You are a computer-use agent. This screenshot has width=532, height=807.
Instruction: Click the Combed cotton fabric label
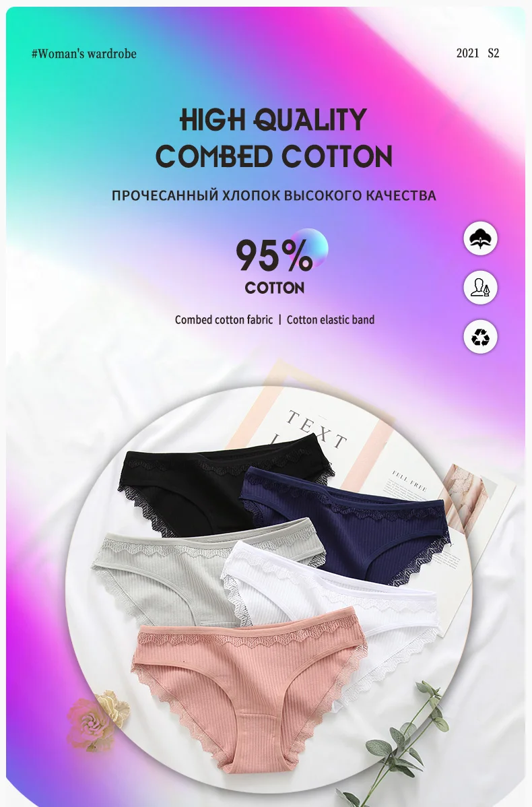(224, 319)
